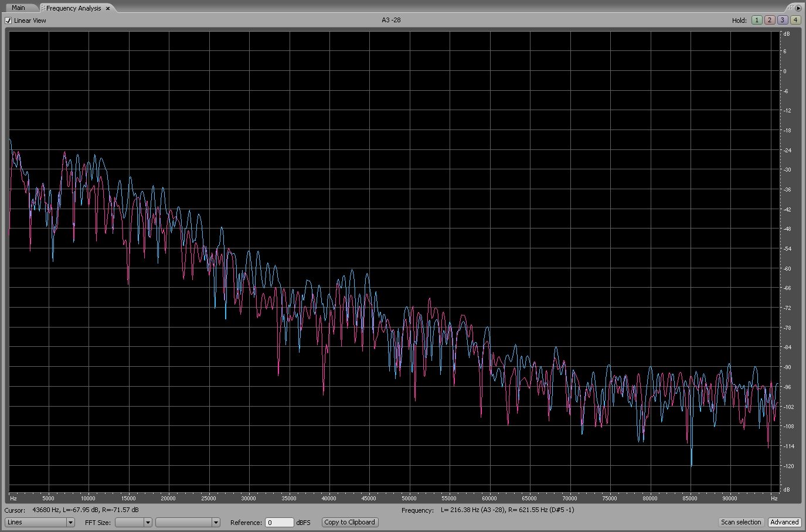Select the Frequency Analysis tab
Viewport: 806px width, 532px height.
73,9
